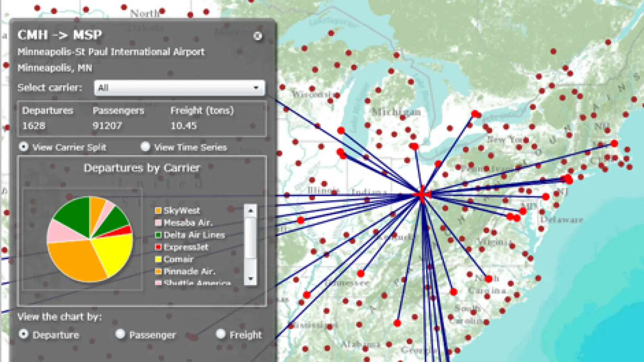Click the Michigan map label
Image resolution: width=644 pixels, height=362 pixels.
tap(396, 112)
